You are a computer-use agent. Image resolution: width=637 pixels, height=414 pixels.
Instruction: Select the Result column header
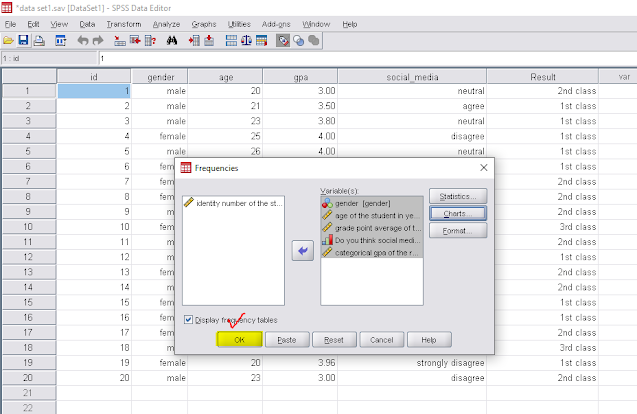coord(542,77)
